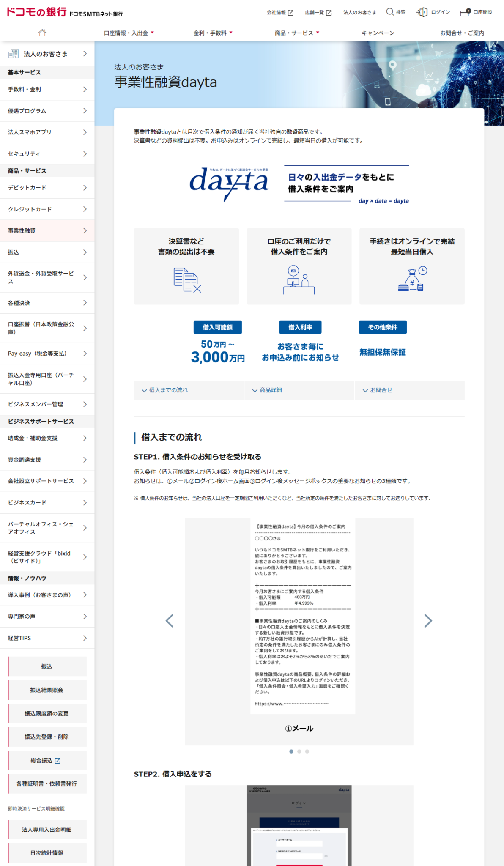Select first carousel pagination dot
Screen dimensions: 504x866
291,751
